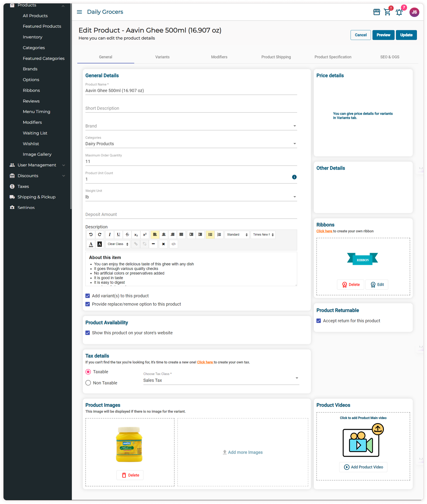
Task: Open HTML code view in editor
Action: point(174,244)
